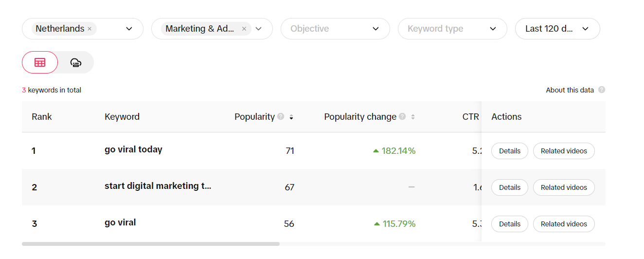Remove the Marketing & Ad industry tag
644x259 pixels.
[244, 29]
